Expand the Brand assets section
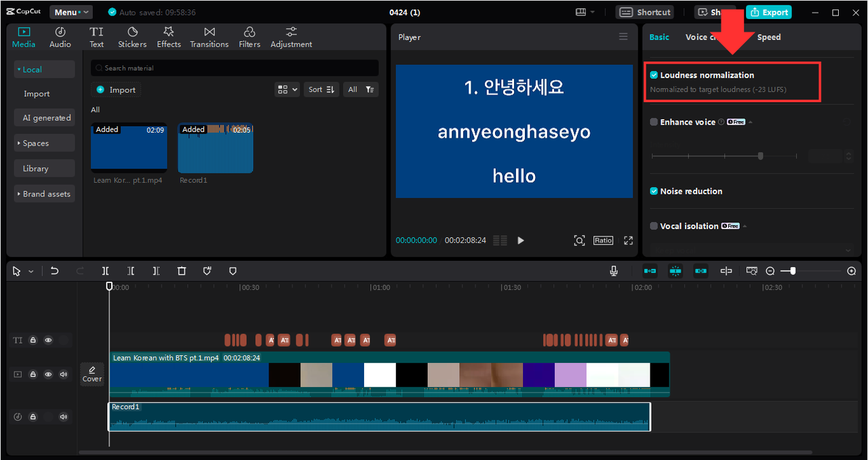 (x=44, y=194)
